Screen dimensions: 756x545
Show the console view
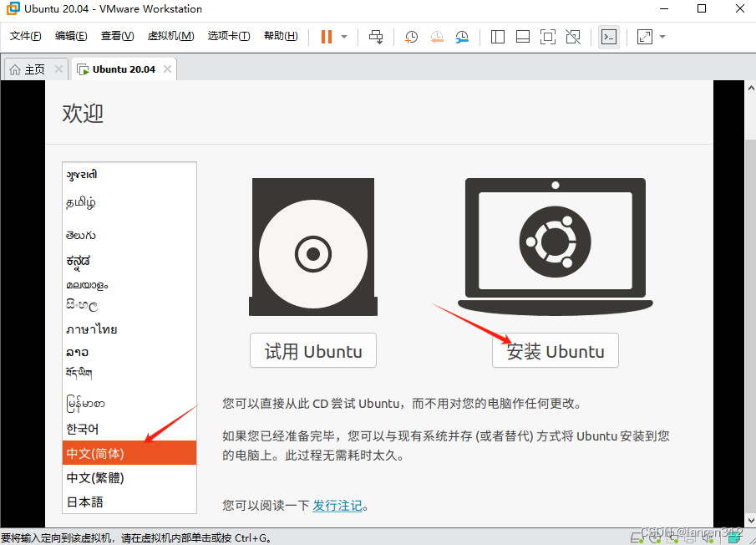click(609, 37)
